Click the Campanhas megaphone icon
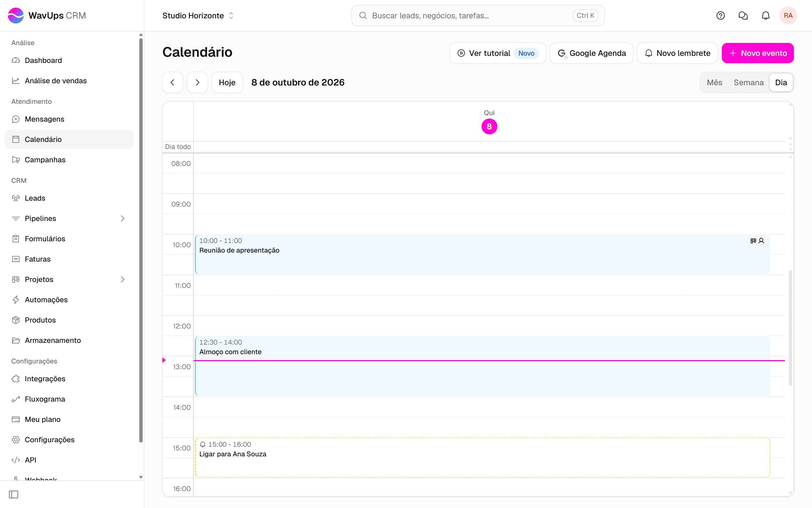 (x=16, y=159)
